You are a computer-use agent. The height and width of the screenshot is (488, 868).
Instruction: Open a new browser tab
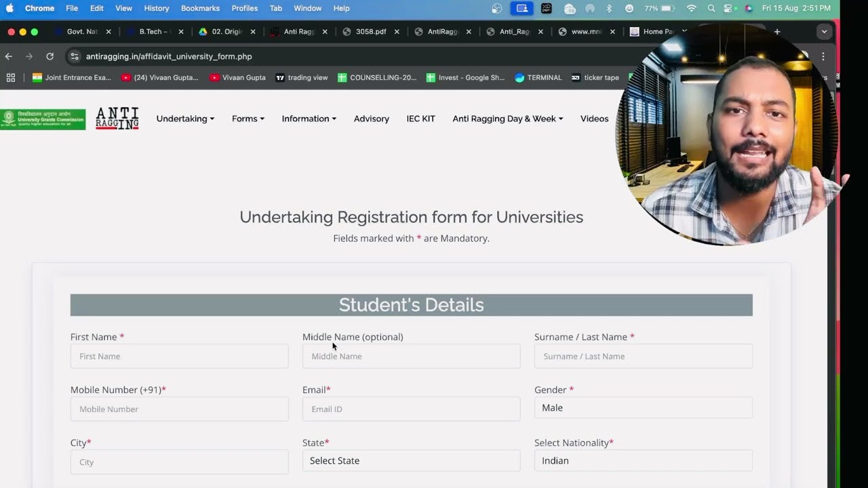777,31
